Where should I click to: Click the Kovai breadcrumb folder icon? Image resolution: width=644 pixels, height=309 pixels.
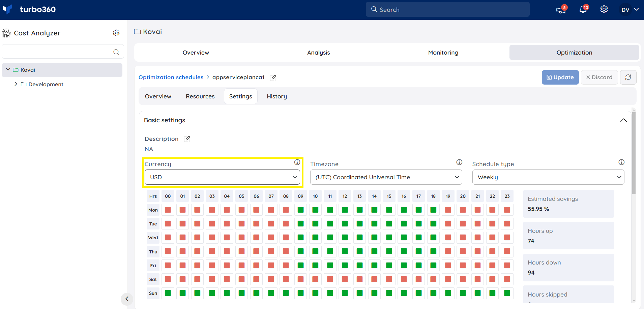click(137, 32)
